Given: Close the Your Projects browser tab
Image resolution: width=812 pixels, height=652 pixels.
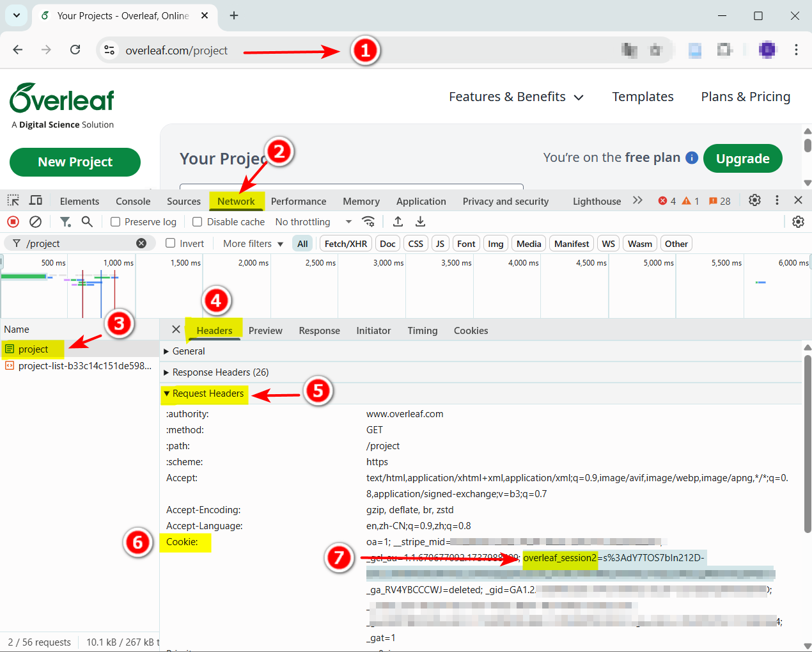Looking at the screenshot, I should click(205, 15).
